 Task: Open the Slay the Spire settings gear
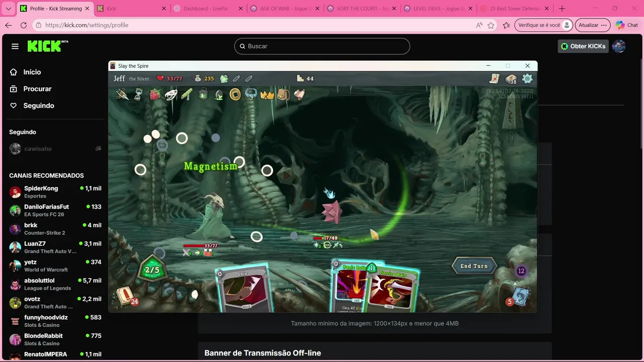point(527,78)
